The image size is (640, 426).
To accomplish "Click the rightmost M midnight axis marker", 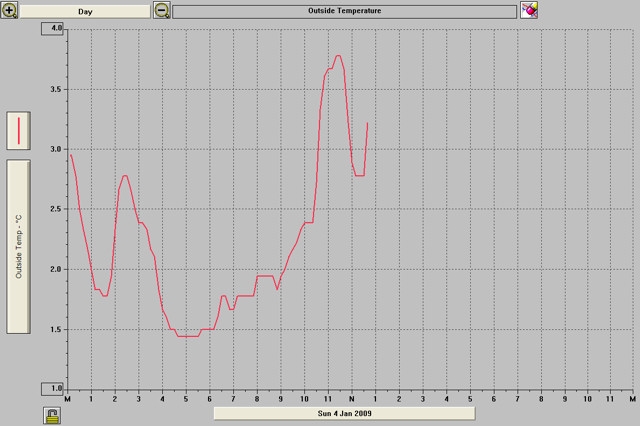I will [x=632, y=400].
